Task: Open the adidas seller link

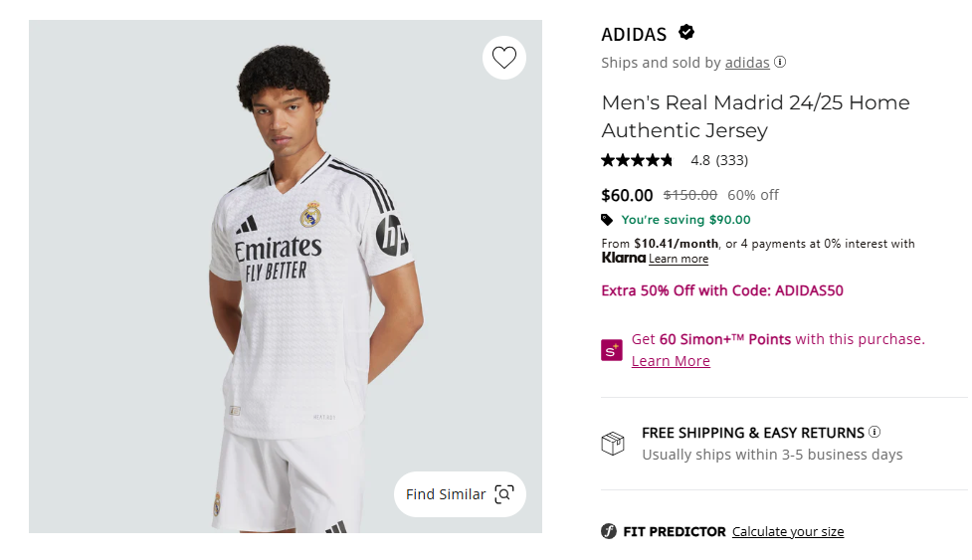Action: click(x=747, y=63)
